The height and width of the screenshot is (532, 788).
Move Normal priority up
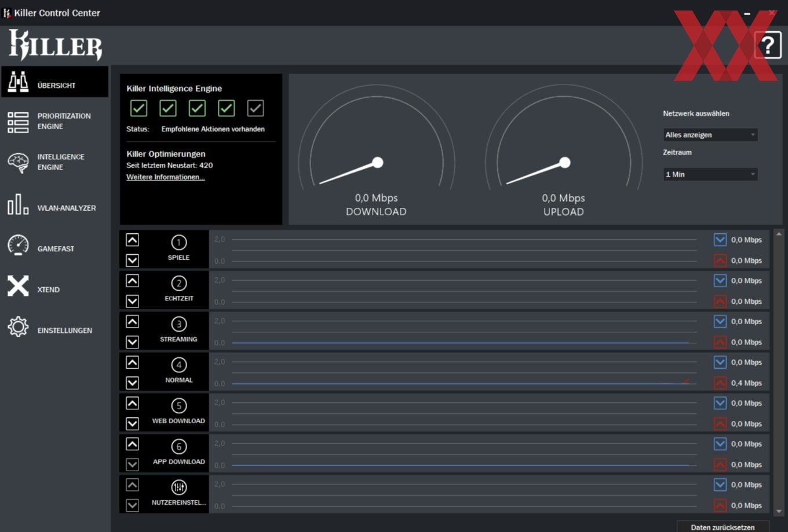(132, 362)
